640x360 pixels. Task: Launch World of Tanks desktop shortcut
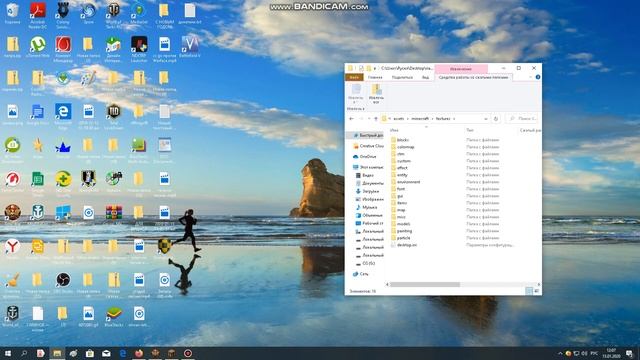113,15
